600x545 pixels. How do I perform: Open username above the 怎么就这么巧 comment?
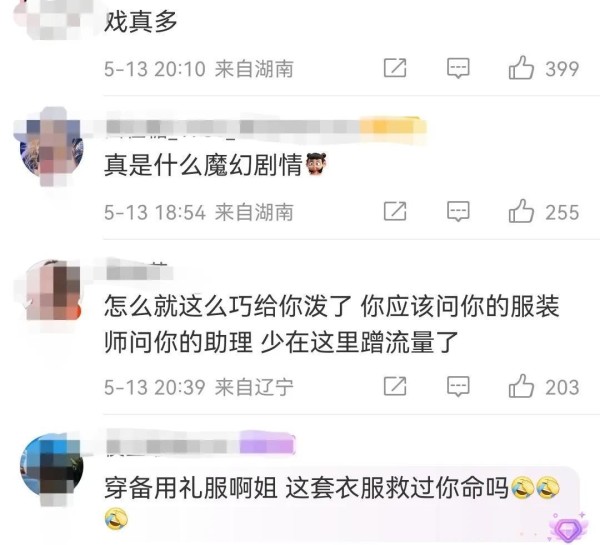pyautogui.click(x=139, y=272)
